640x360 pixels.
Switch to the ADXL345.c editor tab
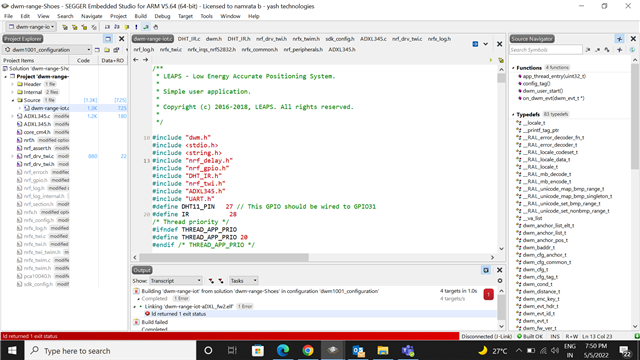coord(373,39)
